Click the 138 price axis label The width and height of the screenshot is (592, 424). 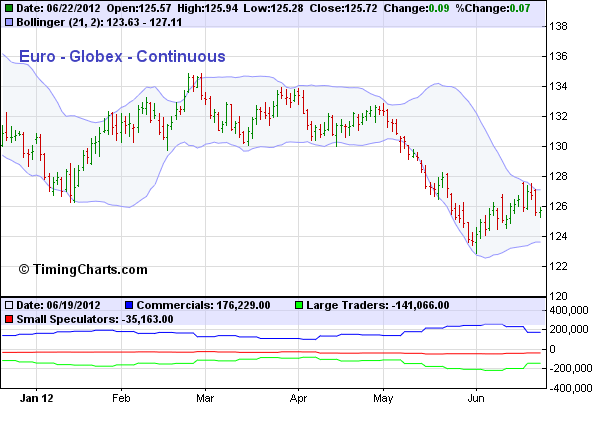pyautogui.click(x=558, y=26)
